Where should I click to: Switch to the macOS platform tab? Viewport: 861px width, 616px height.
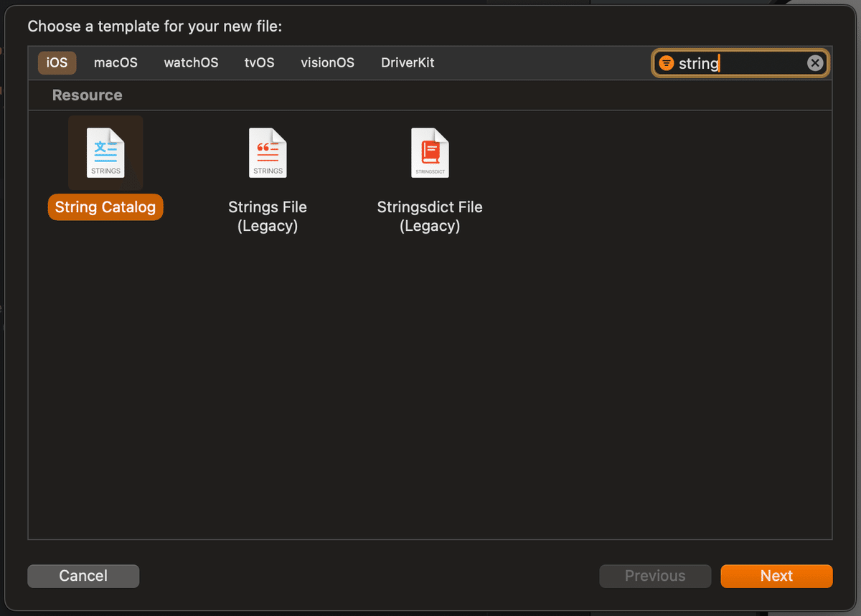(x=116, y=62)
